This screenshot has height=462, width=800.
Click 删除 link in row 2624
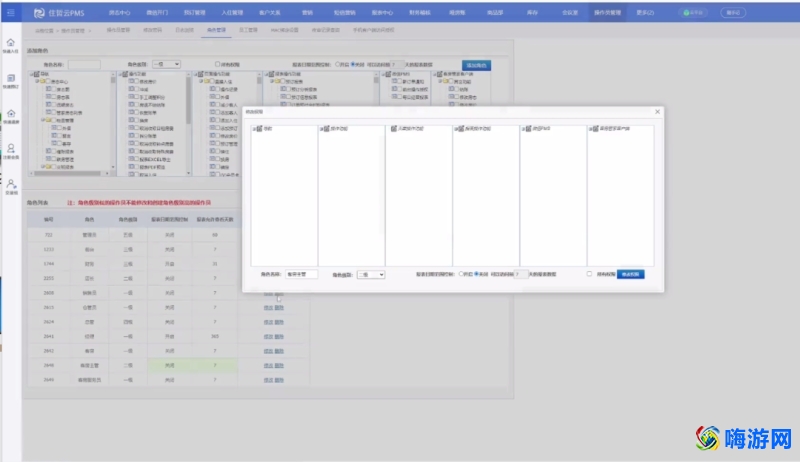coord(279,322)
